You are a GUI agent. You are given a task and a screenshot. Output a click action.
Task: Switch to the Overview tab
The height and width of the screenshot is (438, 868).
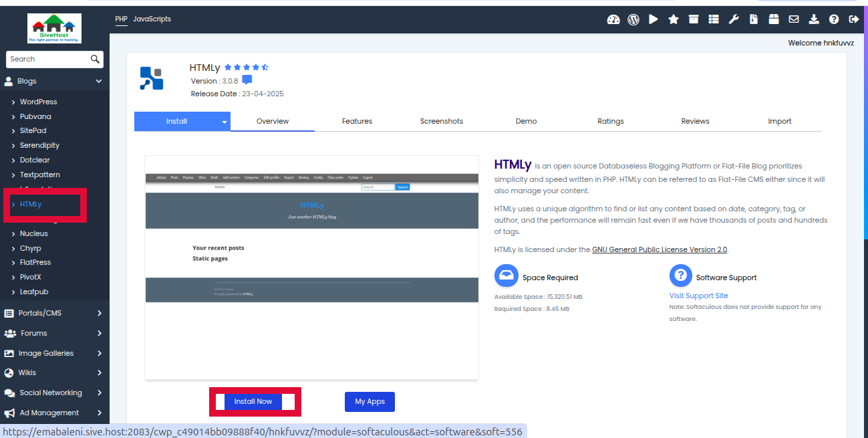[x=273, y=121]
